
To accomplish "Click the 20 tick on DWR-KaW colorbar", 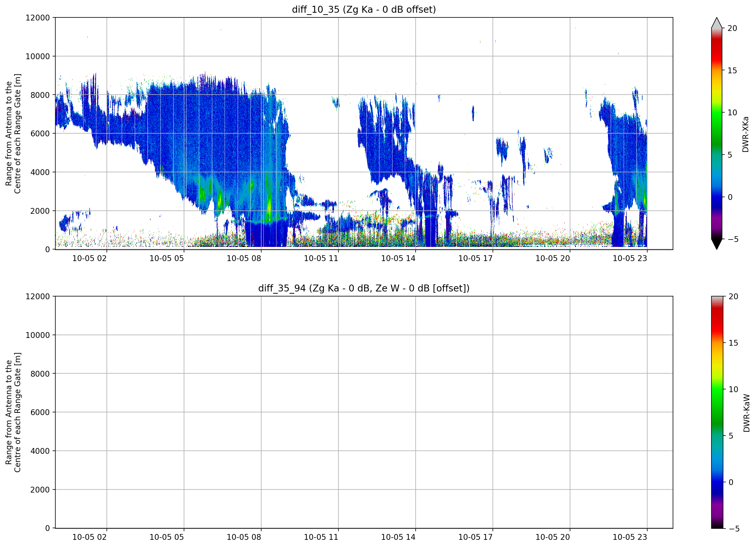I will coord(733,296).
